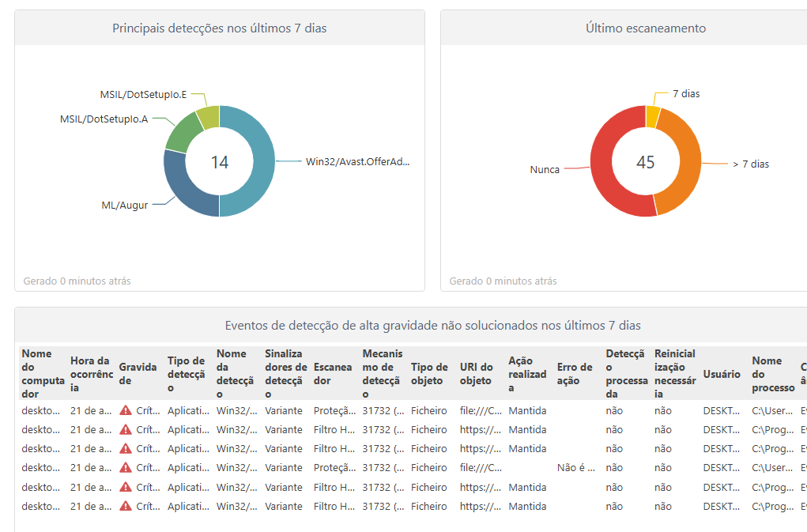The width and height of the screenshot is (807, 532).
Task: Click the 'Não é...' action error cell
Action: (x=575, y=468)
